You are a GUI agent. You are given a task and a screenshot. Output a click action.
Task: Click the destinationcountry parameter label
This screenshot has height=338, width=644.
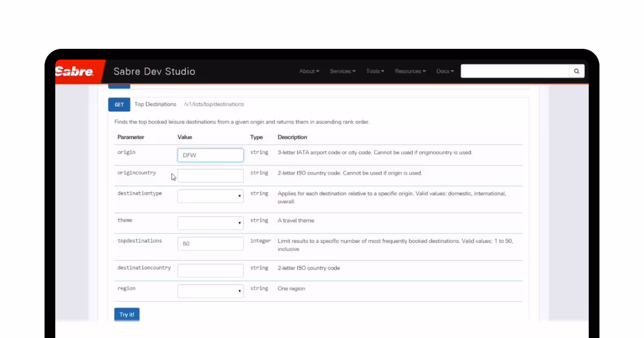coord(144,268)
